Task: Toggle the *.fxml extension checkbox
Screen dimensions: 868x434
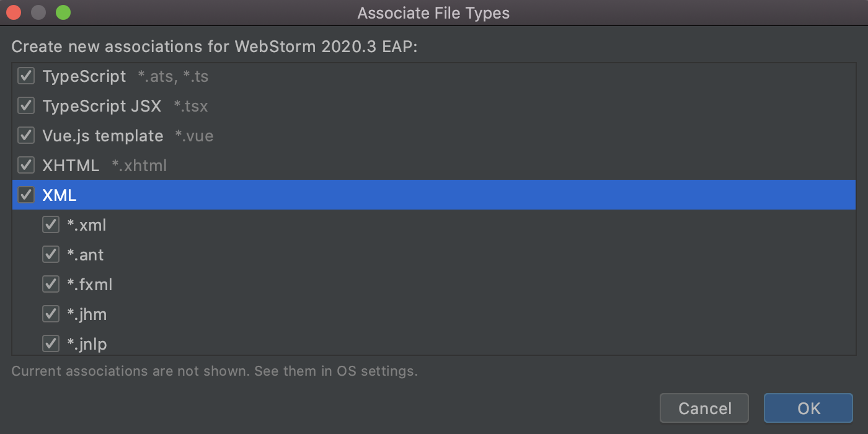Action: tap(51, 285)
